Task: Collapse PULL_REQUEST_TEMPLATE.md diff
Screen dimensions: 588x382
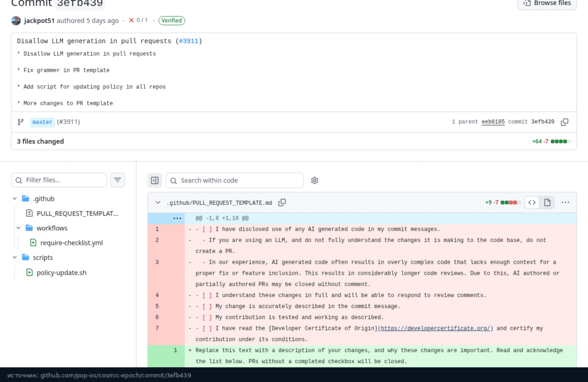Action: (158, 202)
